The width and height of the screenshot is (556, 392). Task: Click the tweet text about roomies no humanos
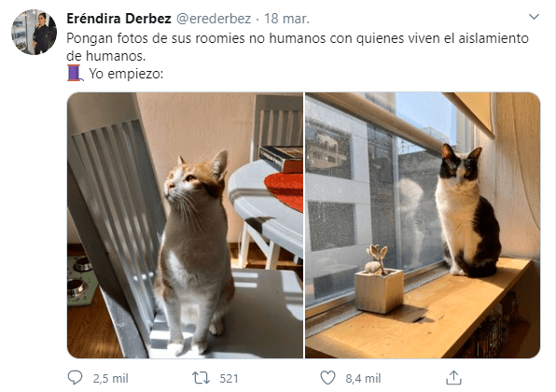coord(298,47)
